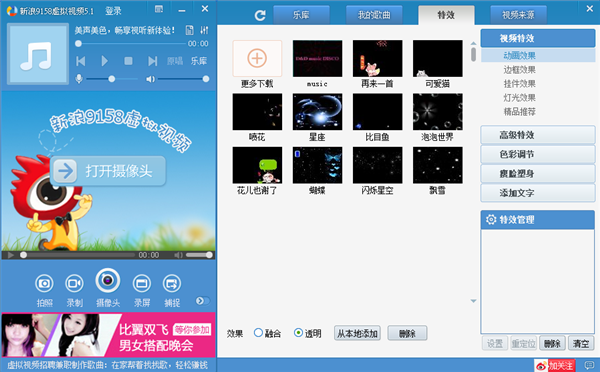
Task: Select 精品推荐 category
Action: point(519,112)
